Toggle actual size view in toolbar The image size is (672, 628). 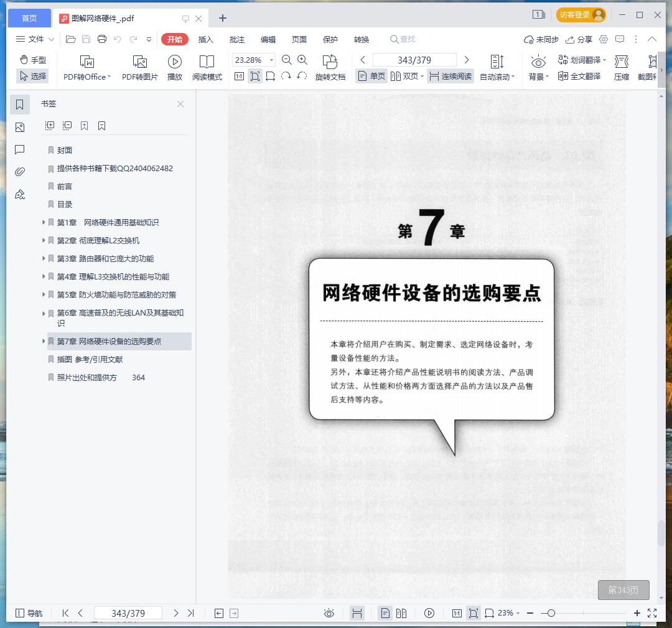[239, 77]
